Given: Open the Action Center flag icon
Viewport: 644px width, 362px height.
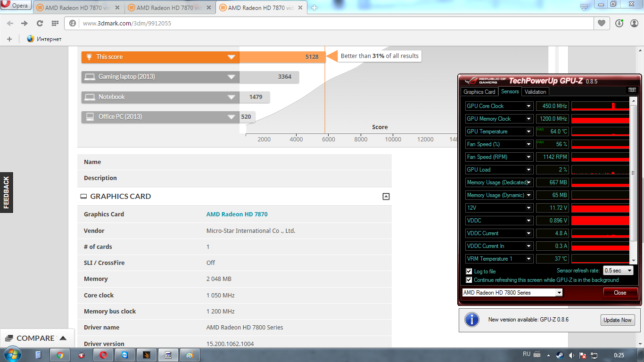Looking at the screenshot, I should pyautogui.click(x=583, y=355).
